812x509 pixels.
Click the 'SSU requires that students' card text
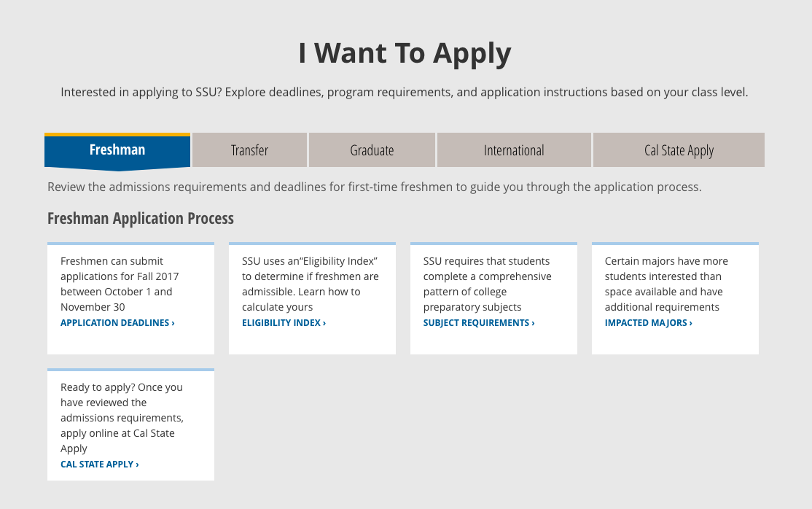pos(488,284)
